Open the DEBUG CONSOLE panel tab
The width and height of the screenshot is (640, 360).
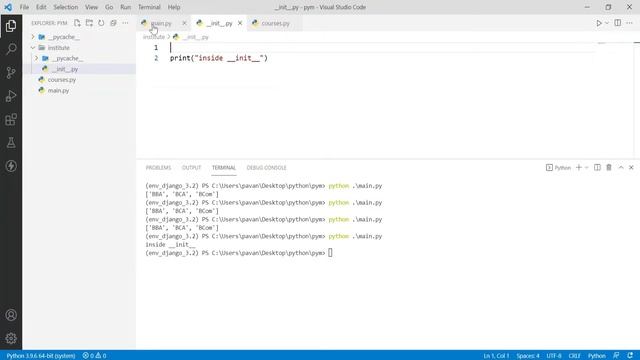267,168
